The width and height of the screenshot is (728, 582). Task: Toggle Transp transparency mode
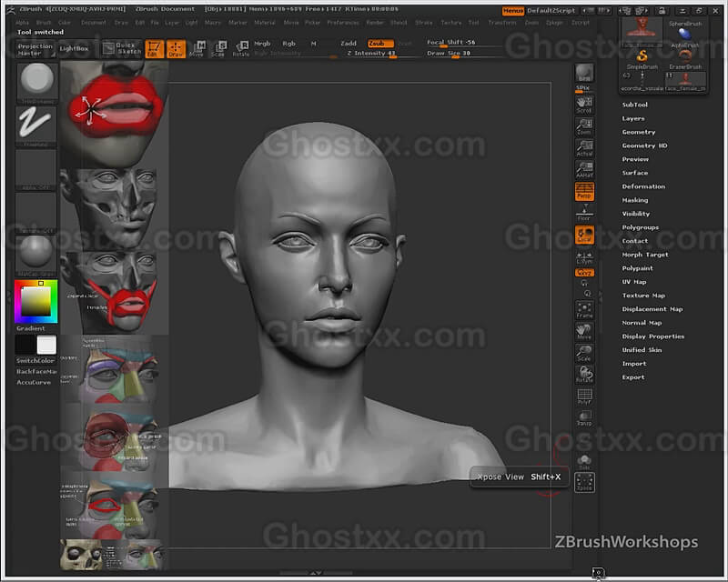click(x=584, y=417)
